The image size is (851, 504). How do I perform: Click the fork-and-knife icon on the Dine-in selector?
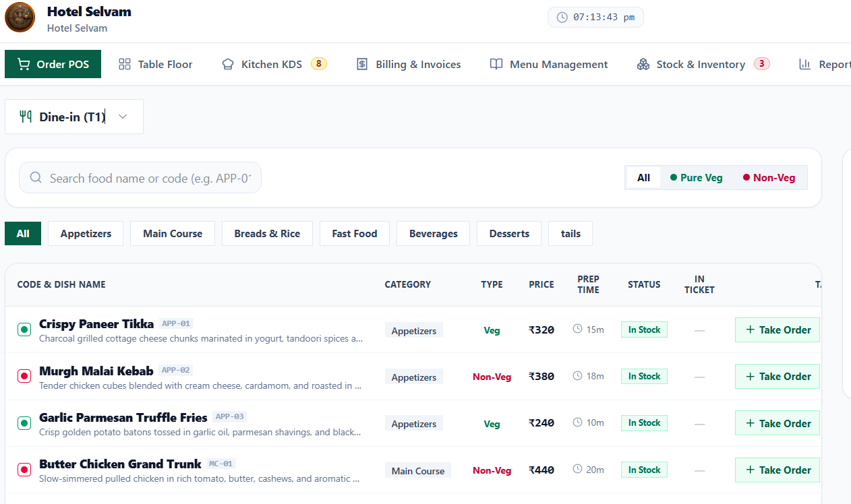[26, 117]
